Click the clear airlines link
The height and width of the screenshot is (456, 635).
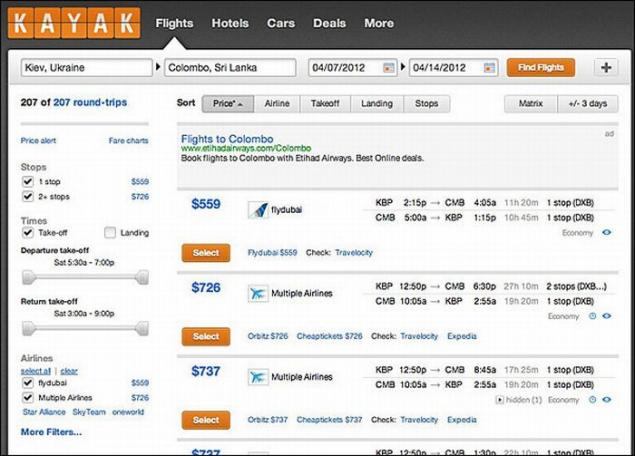[69, 371]
